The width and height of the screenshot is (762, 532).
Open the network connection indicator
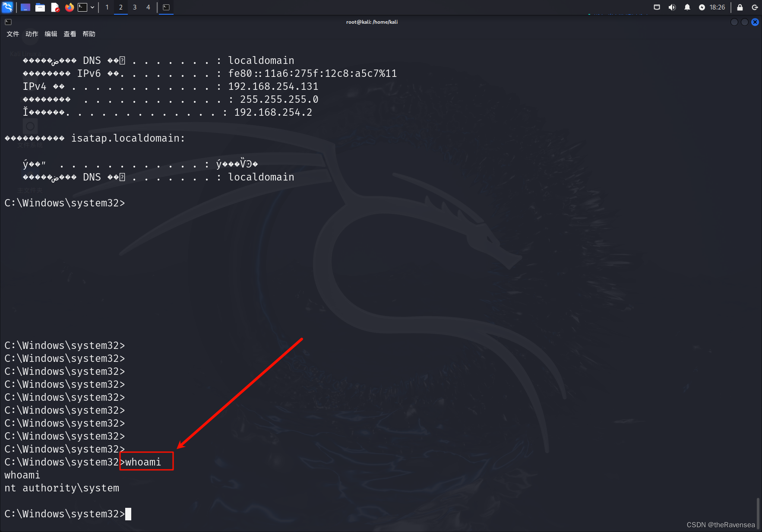point(657,7)
